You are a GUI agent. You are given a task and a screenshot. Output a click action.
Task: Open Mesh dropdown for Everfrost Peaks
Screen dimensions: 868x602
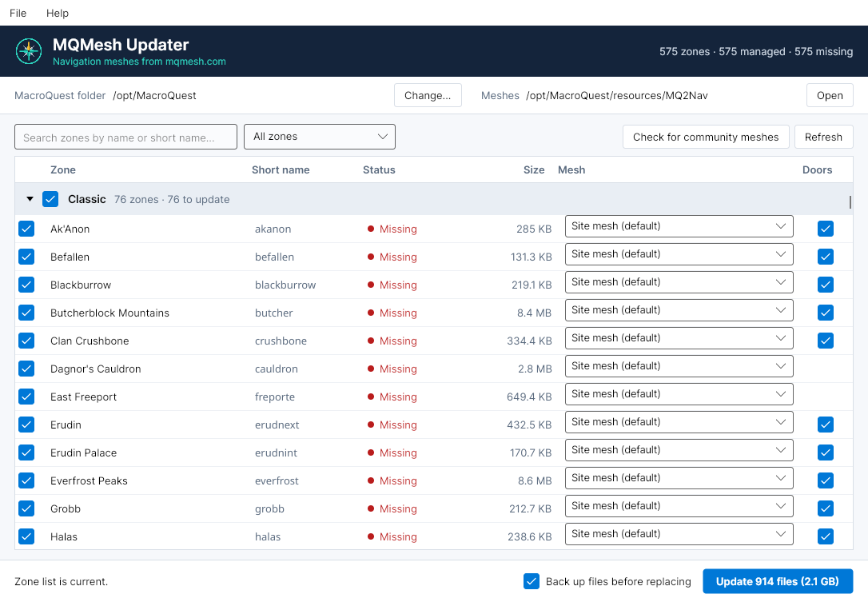pyautogui.click(x=679, y=478)
